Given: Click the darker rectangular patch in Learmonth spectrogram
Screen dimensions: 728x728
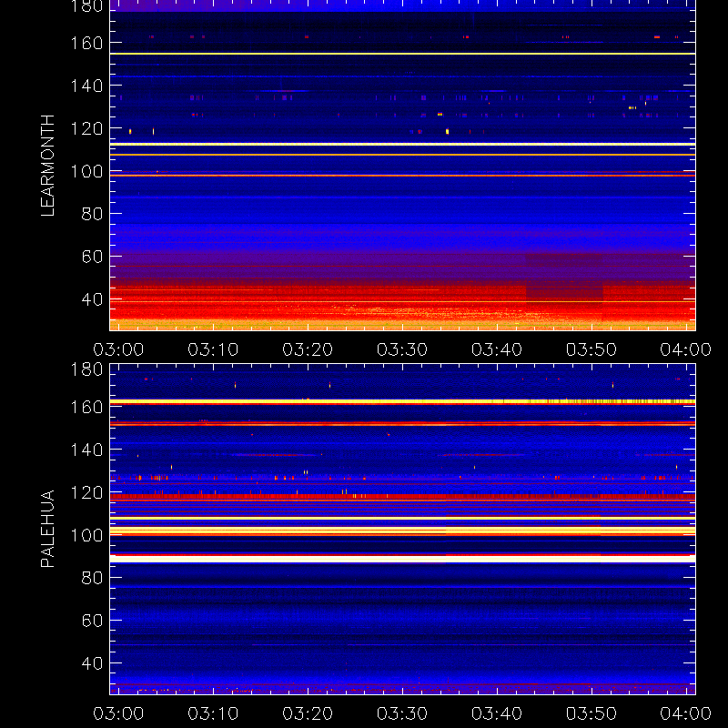Looking at the screenshot, I should pyautogui.click(x=564, y=278).
